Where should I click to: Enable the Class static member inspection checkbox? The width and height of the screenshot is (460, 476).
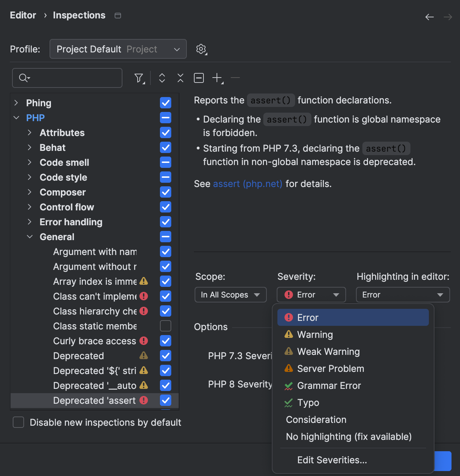[166, 326]
